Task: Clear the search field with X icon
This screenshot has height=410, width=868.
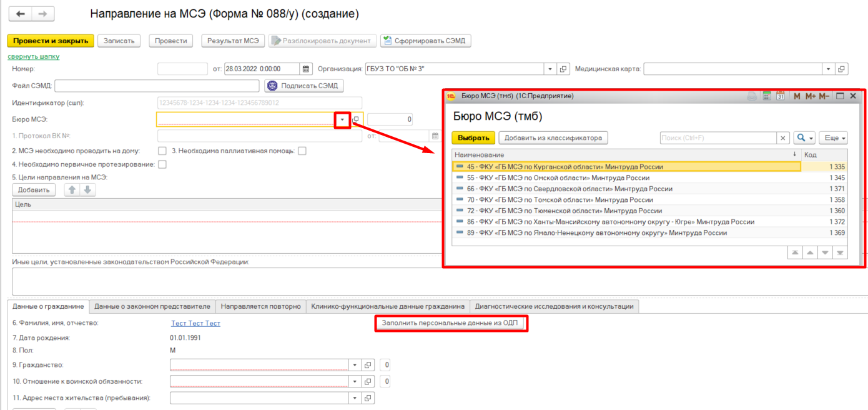Action: click(782, 137)
